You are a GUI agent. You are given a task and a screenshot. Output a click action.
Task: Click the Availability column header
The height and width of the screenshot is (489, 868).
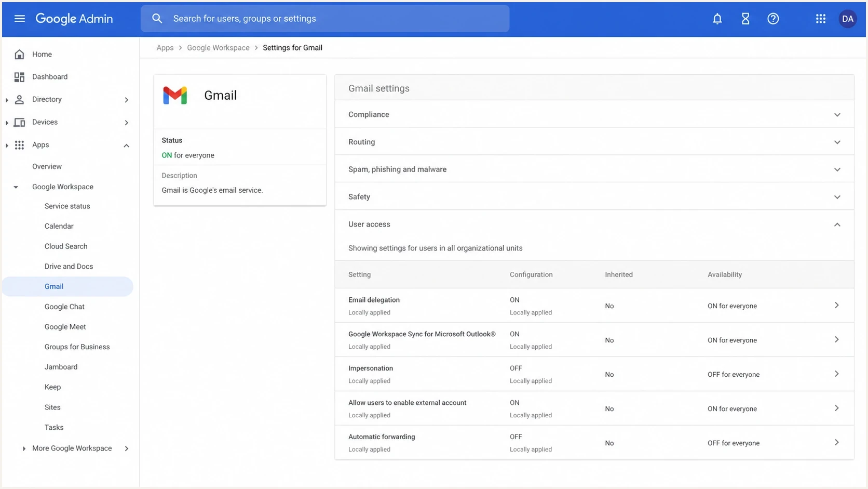point(725,274)
